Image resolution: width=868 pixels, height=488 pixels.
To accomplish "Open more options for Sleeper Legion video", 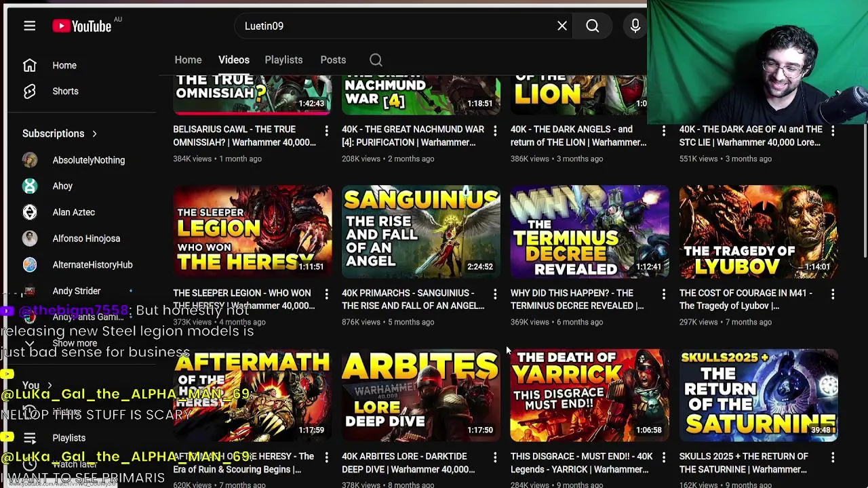I will tap(326, 294).
